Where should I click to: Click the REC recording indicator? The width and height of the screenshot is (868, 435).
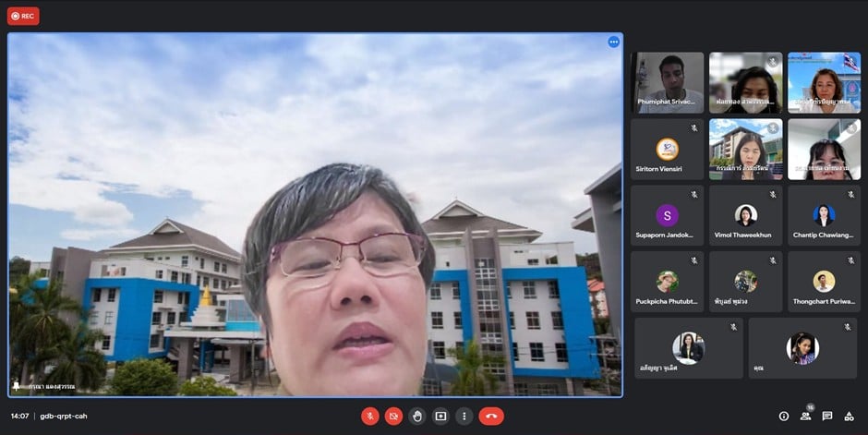[23, 16]
